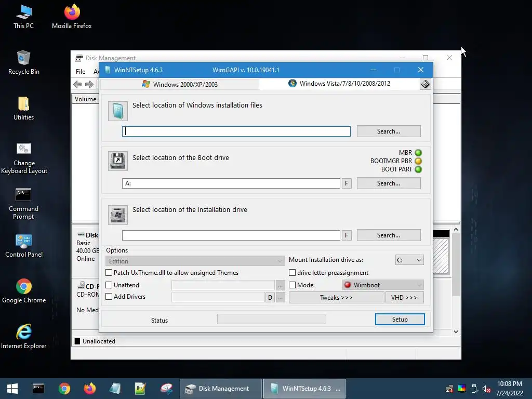Enable Patch UxTheme.dll checkbox

[109, 272]
